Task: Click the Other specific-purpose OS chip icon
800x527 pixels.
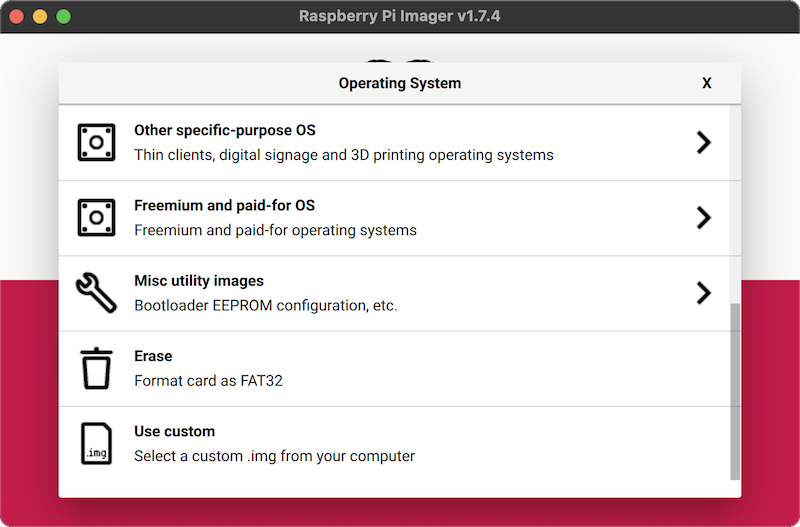Action: pos(96,143)
